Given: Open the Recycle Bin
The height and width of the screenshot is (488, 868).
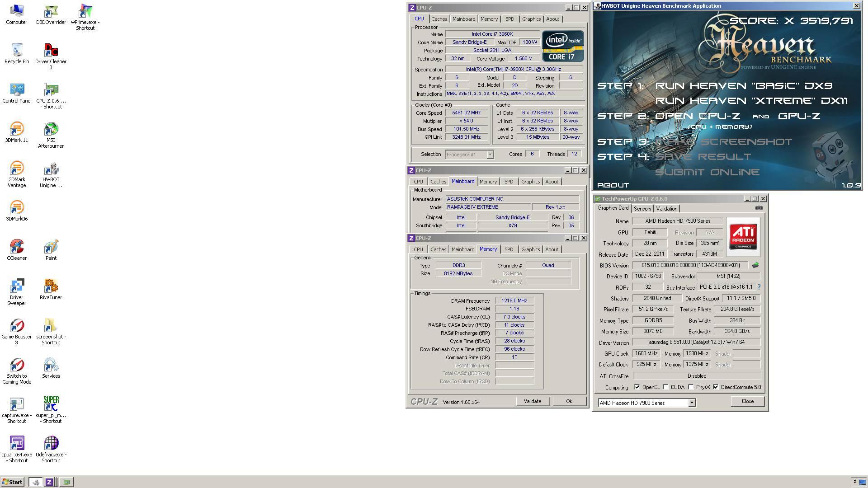Looking at the screenshot, I should 17,53.
